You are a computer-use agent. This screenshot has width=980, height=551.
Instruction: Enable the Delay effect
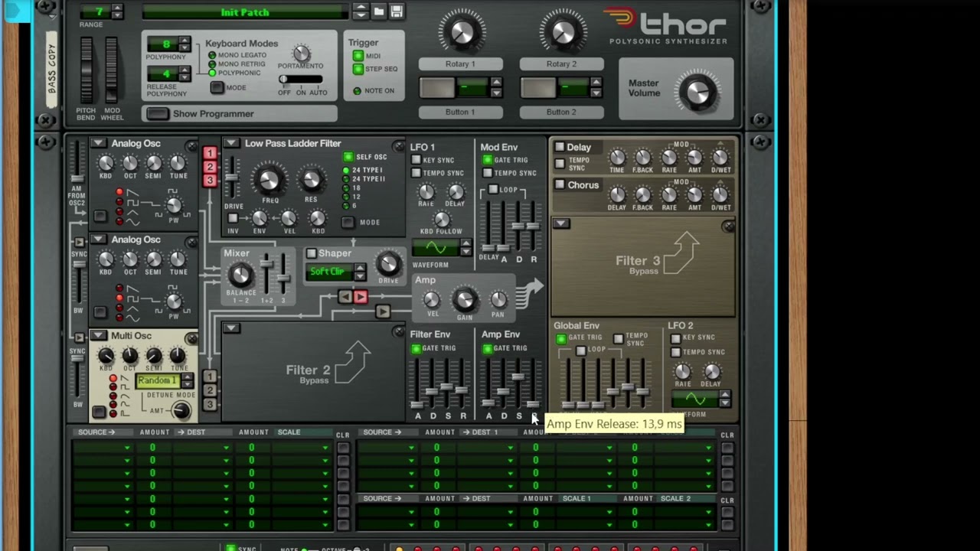[560, 147]
